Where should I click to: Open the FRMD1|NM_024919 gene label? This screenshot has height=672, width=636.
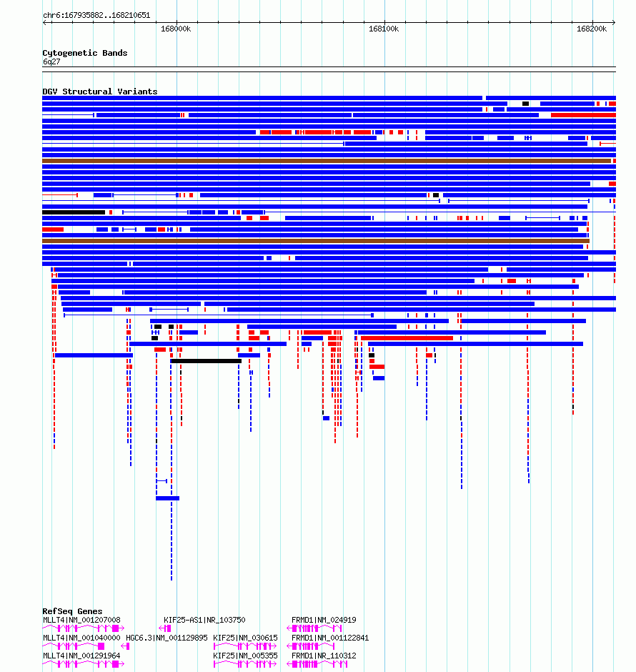pos(324,620)
